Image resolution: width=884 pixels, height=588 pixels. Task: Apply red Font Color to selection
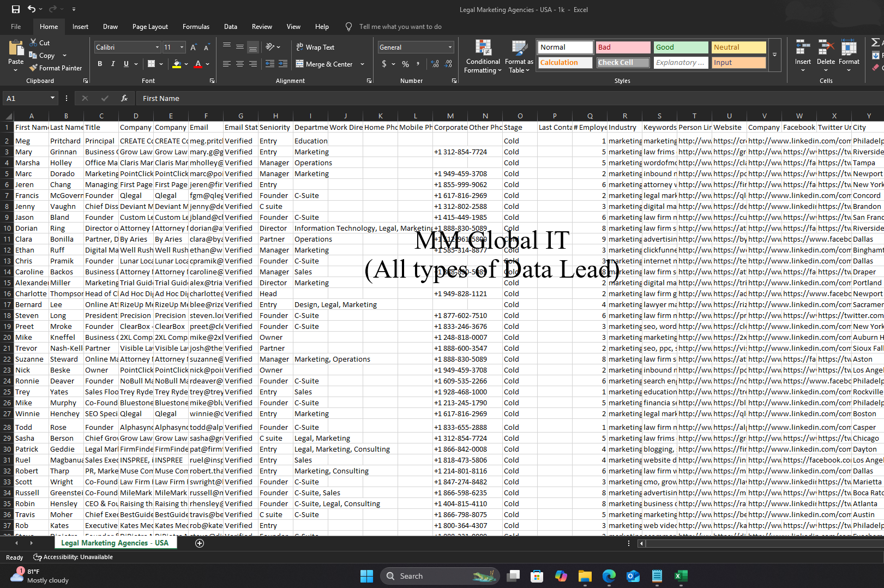tap(198, 64)
